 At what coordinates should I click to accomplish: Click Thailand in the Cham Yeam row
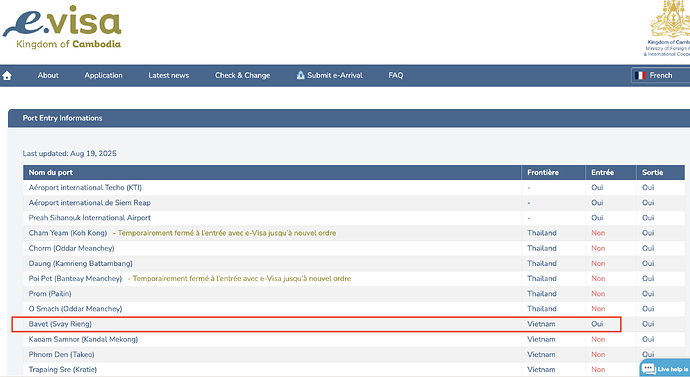point(542,233)
